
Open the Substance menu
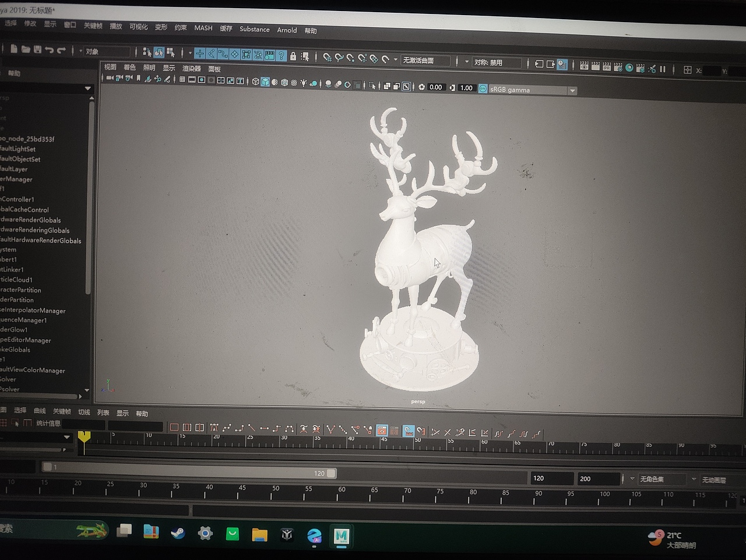(255, 29)
